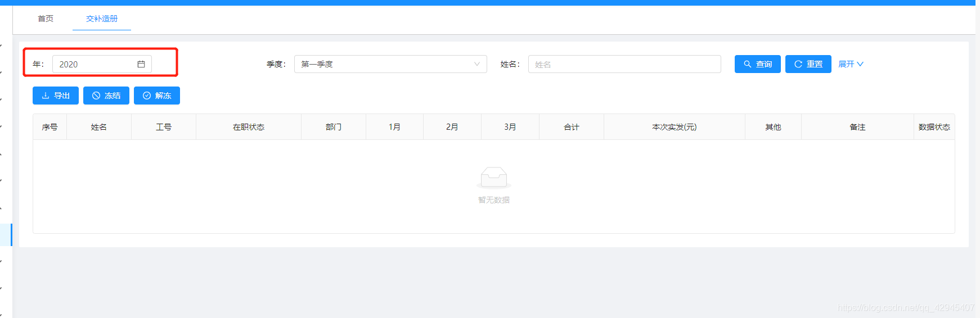Click the 解冻 unfreeze button
Viewport: 980px width, 318px height.
157,96
